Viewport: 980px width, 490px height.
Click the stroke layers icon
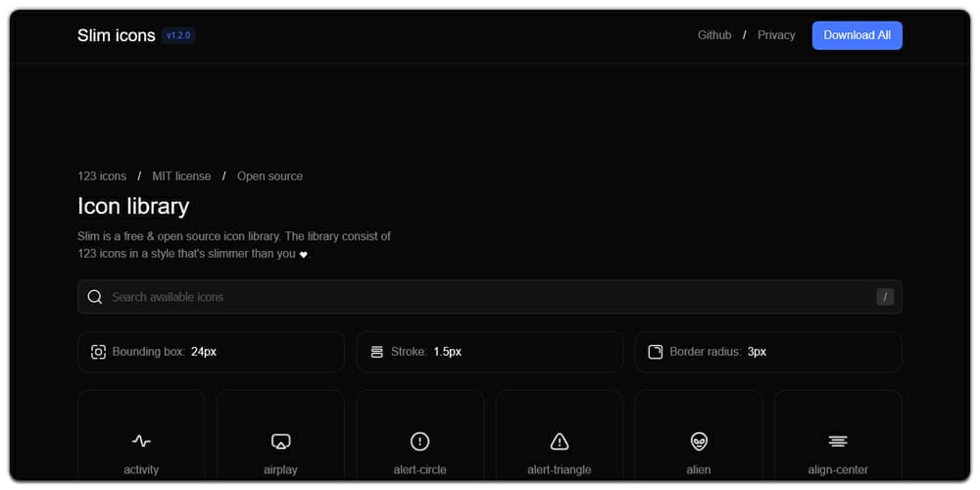(x=376, y=352)
